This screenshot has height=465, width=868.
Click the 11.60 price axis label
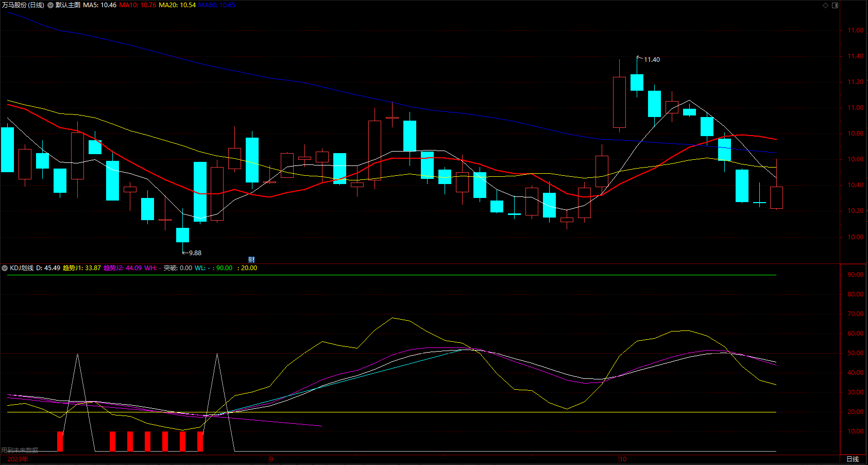856,30
